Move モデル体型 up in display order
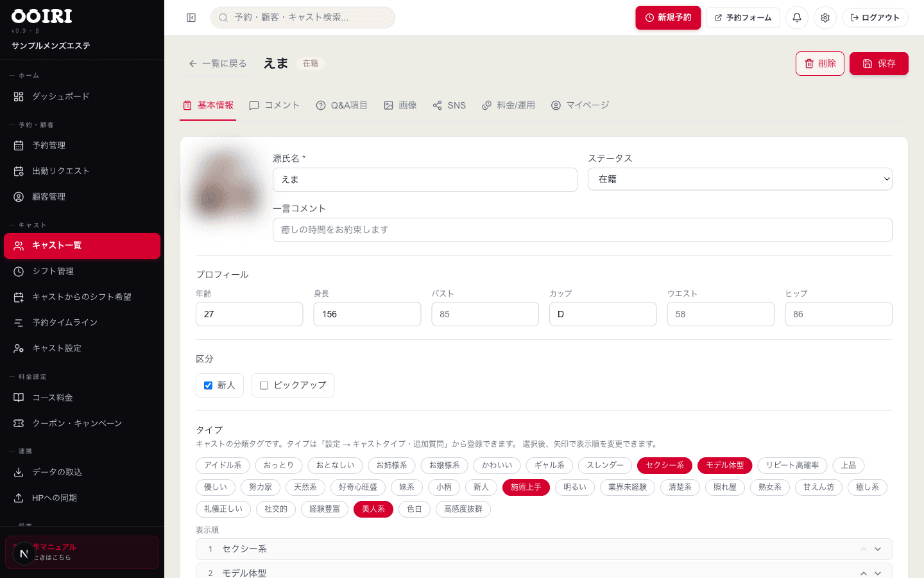Viewport: 924px width, 578px height. [864, 574]
